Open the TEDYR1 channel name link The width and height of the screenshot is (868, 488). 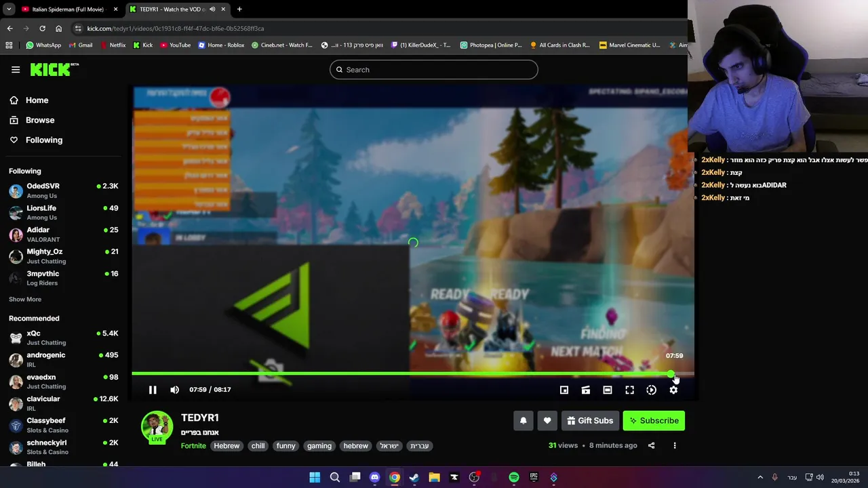[x=200, y=418]
